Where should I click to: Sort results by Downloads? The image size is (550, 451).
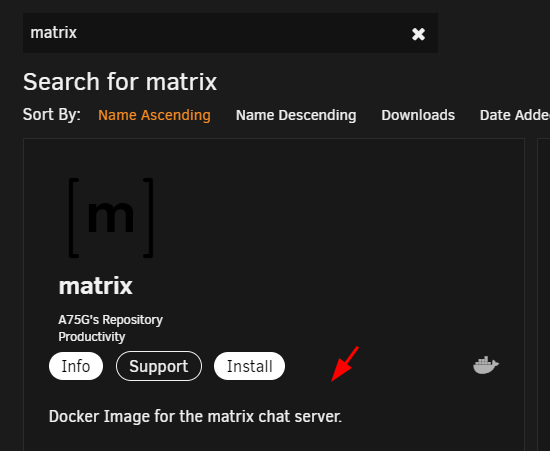(x=418, y=115)
